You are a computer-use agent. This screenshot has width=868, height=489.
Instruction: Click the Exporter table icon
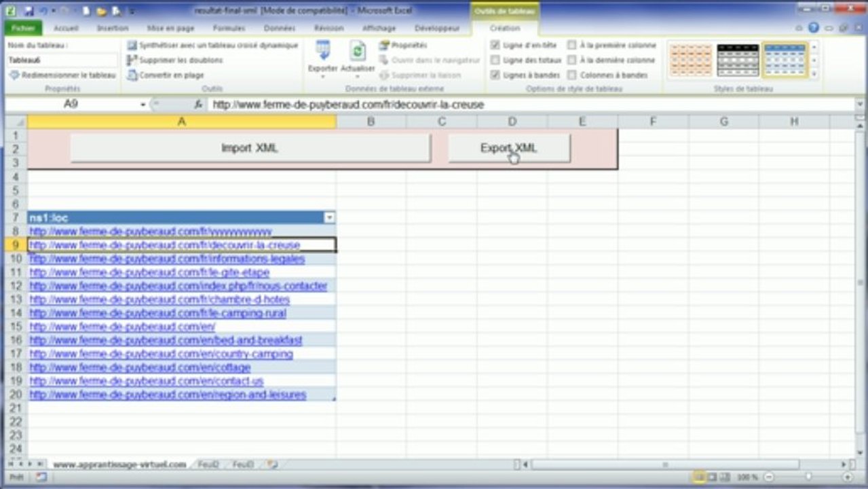[323, 51]
